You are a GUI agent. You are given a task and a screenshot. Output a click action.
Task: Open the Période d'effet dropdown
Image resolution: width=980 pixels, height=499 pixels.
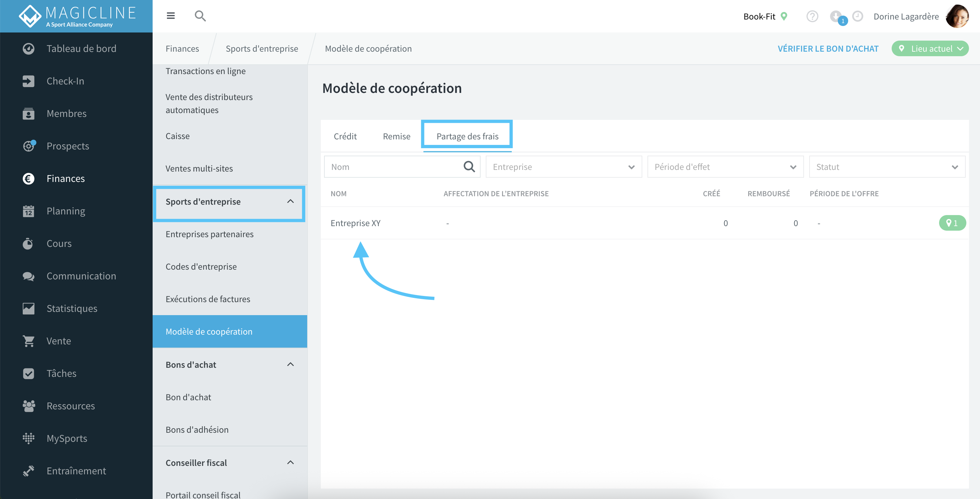[725, 167]
